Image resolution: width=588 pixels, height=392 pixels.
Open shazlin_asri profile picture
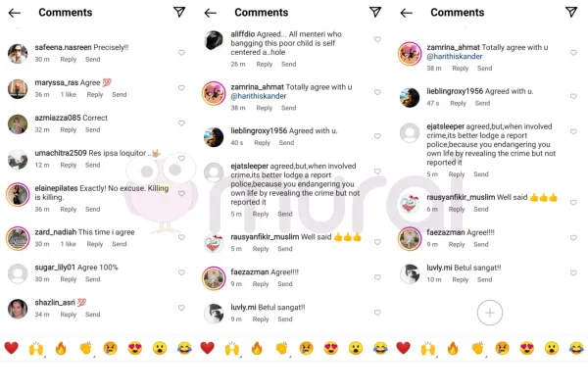pyautogui.click(x=18, y=309)
